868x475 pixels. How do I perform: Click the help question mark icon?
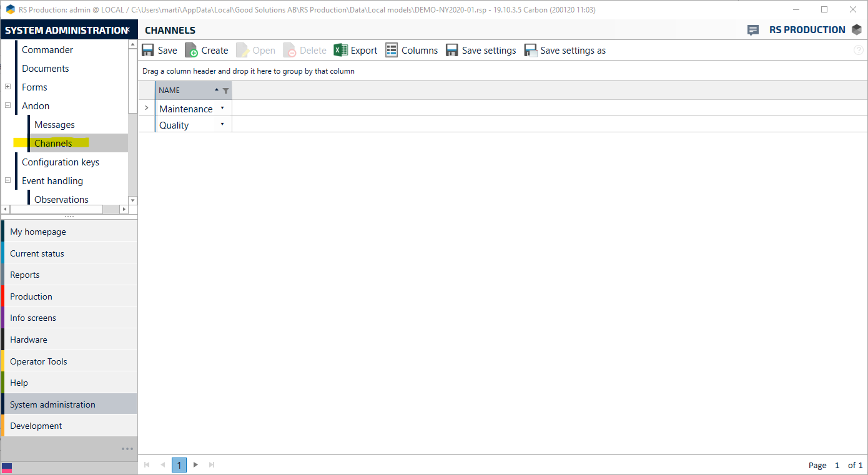(858, 51)
